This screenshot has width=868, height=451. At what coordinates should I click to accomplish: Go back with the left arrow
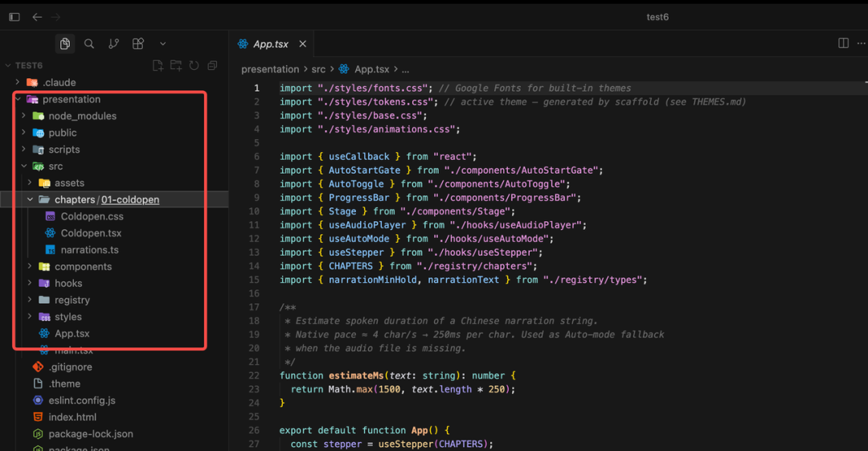tap(37, 17)
